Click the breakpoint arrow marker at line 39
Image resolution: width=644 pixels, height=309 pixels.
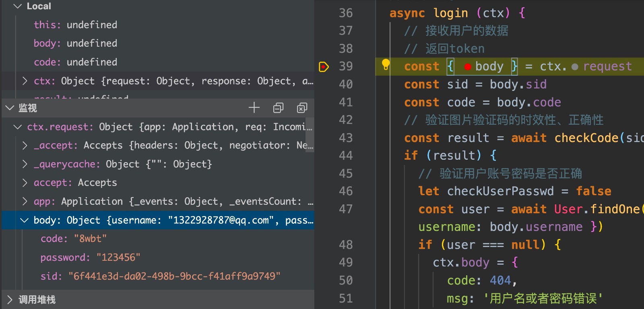(x=324, y=66)
